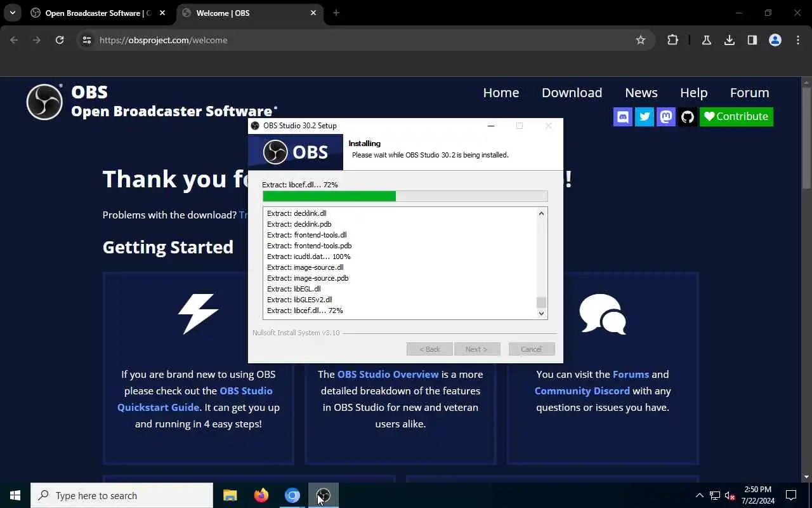Open News in site navigation
812x508 pixels.
pos(641,93)
